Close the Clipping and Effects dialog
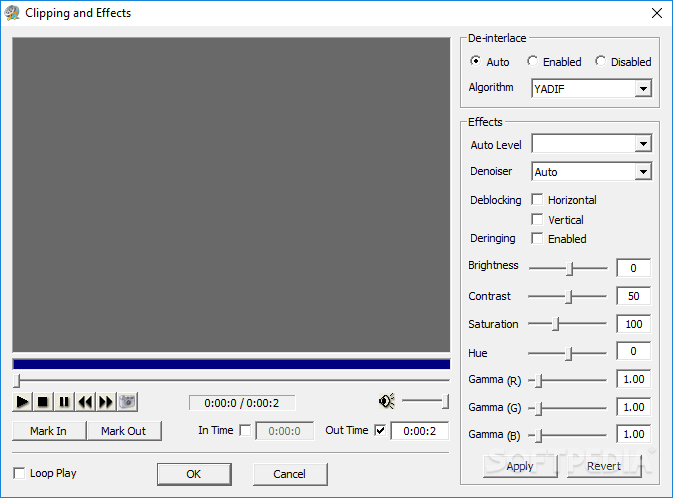The image size is (673, 498). pos(657,13)
